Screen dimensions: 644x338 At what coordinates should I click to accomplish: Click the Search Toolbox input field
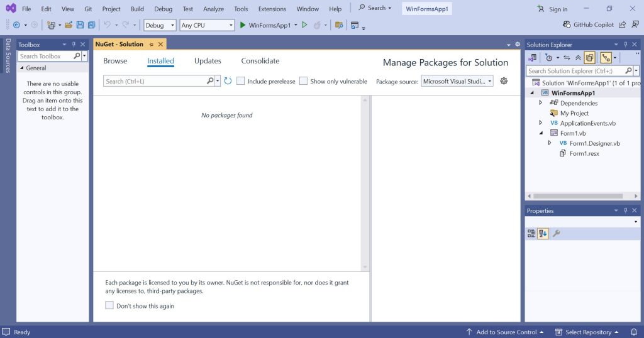[x=45, y=56]
